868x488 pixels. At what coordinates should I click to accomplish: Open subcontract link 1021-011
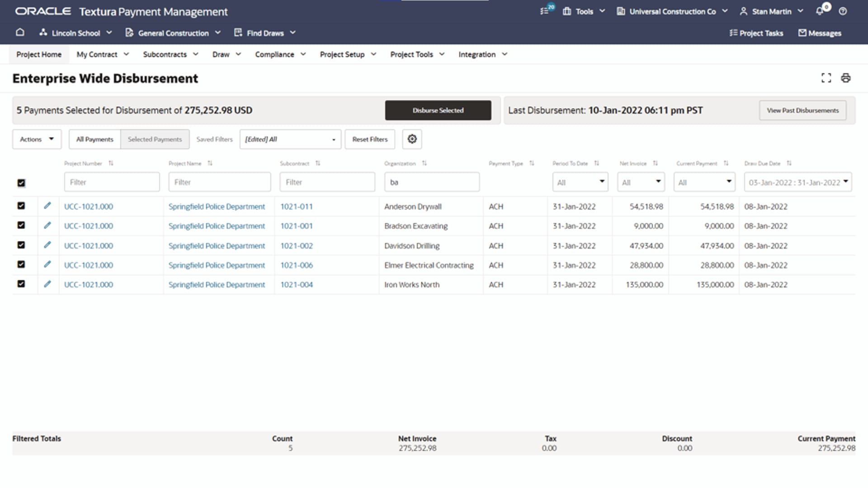pyautogui.click(x=297, y=206)
